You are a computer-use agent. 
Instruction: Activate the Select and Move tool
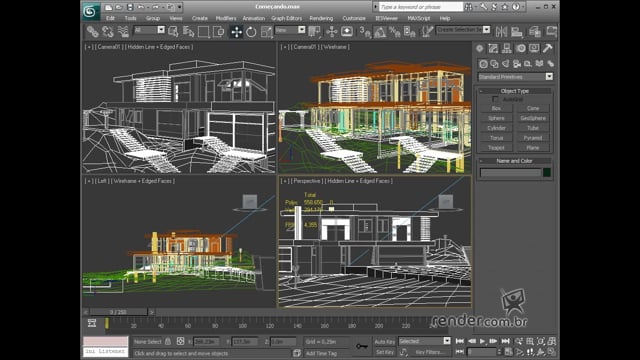tap(236, 31)
